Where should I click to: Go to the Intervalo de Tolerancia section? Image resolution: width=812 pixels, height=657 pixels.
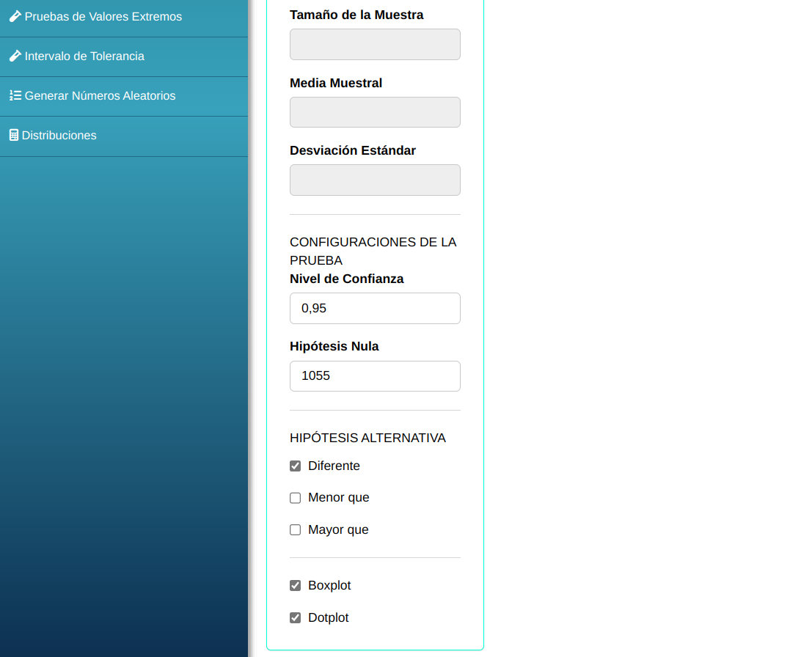[84, 56]
